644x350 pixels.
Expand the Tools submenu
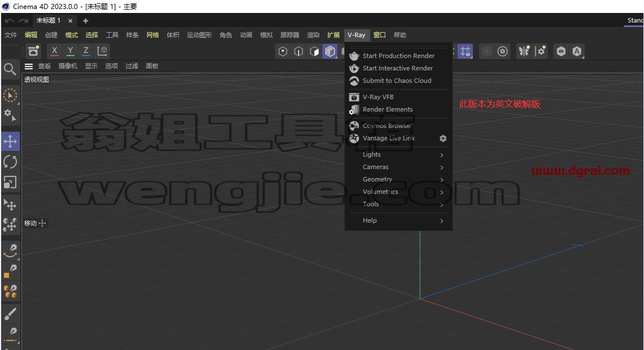[398, 204]
